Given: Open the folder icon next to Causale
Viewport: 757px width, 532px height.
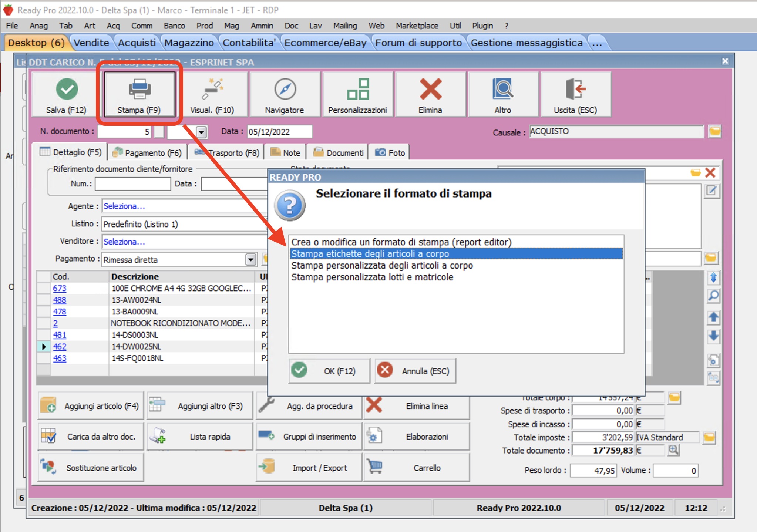Looking at the screenshot, I should point(714,131).
